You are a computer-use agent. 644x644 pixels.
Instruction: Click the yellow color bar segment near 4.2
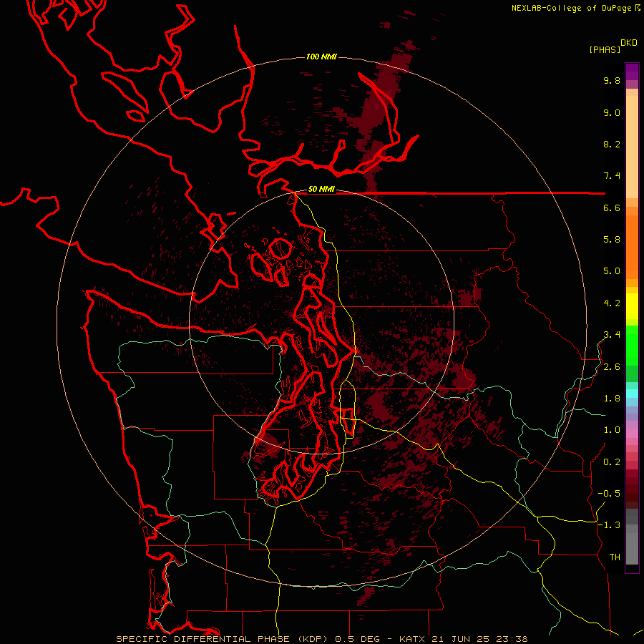632,306
